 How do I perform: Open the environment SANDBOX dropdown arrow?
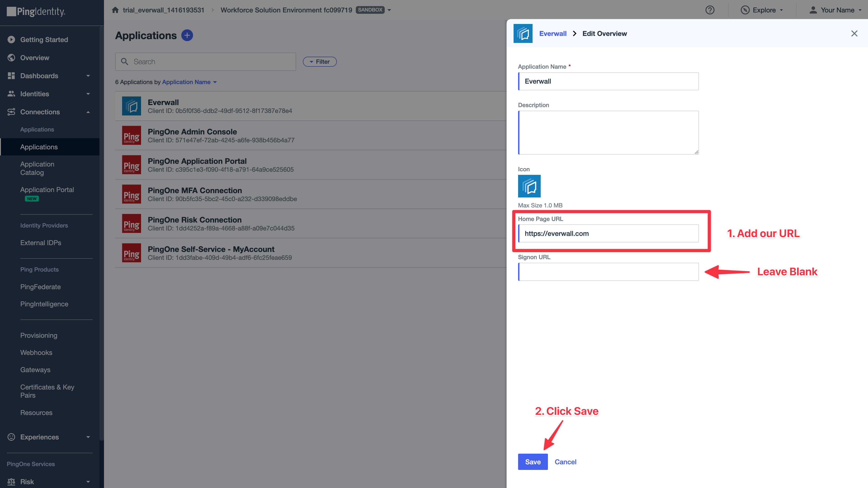tap(389, 10)
